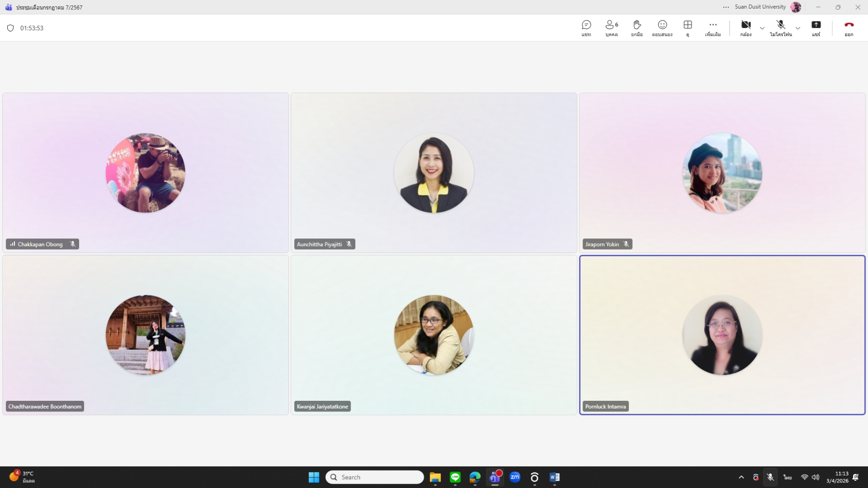Open the title bar three-dots settings menu
Viewport: 868px width, 488px height.
[726, 7]
